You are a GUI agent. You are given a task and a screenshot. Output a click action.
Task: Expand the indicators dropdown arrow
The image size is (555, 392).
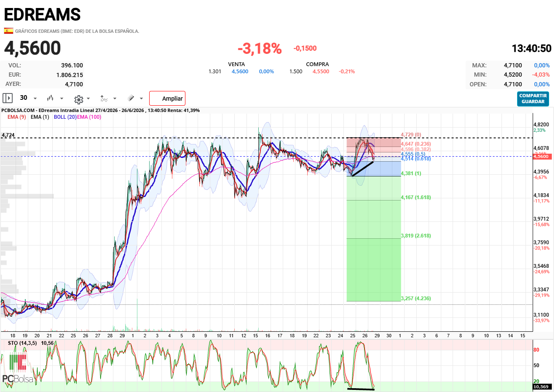pyautogui.click(x=115, y=99)
